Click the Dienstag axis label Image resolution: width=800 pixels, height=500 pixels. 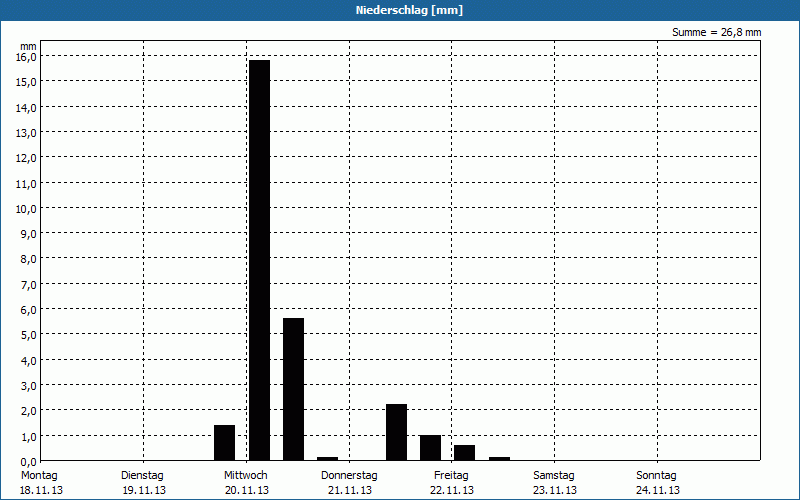point(142,476)
